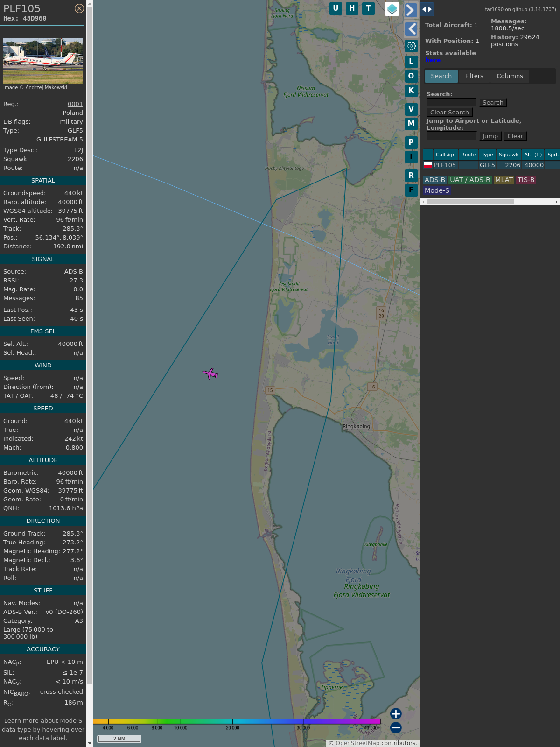The image size is (560, 747).
Task: Open the settings gear
Action: 411,46
